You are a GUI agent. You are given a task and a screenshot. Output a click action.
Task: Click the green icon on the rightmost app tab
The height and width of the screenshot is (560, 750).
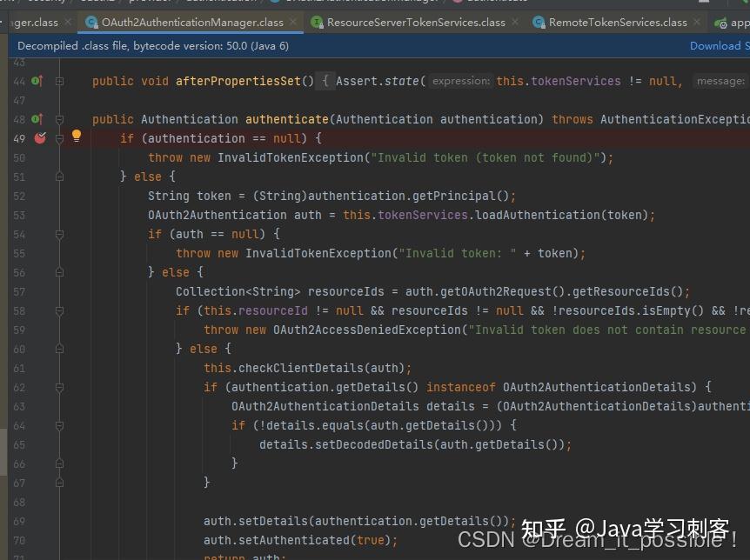coord(723,23)
